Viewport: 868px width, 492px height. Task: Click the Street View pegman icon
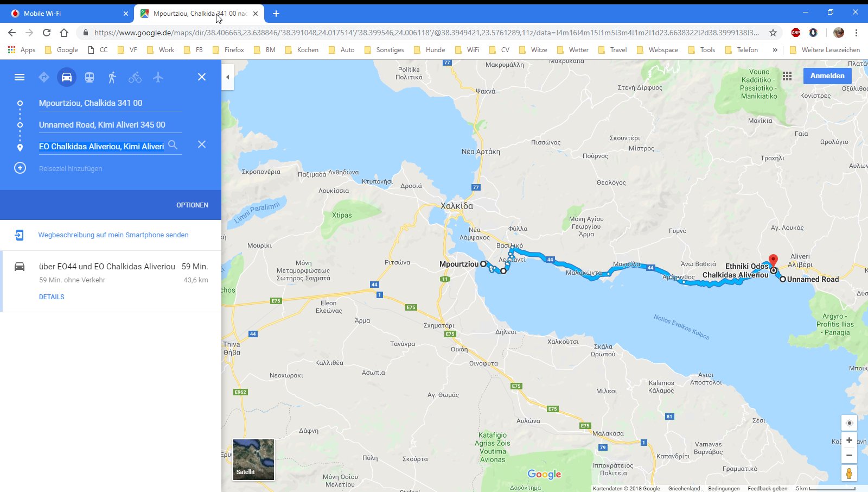[x=849, y=473]
